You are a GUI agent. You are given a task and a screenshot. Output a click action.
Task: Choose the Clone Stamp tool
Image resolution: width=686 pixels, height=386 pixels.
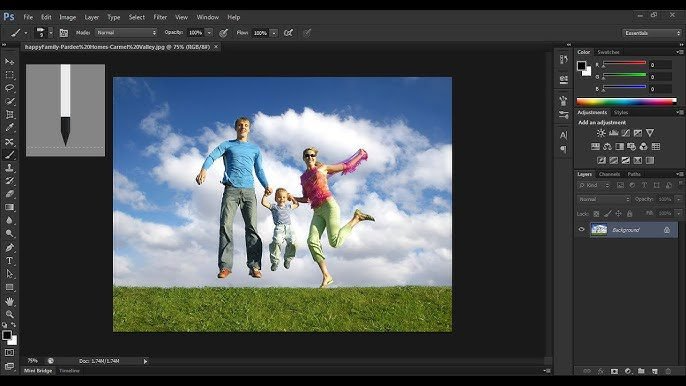[9, 168]
